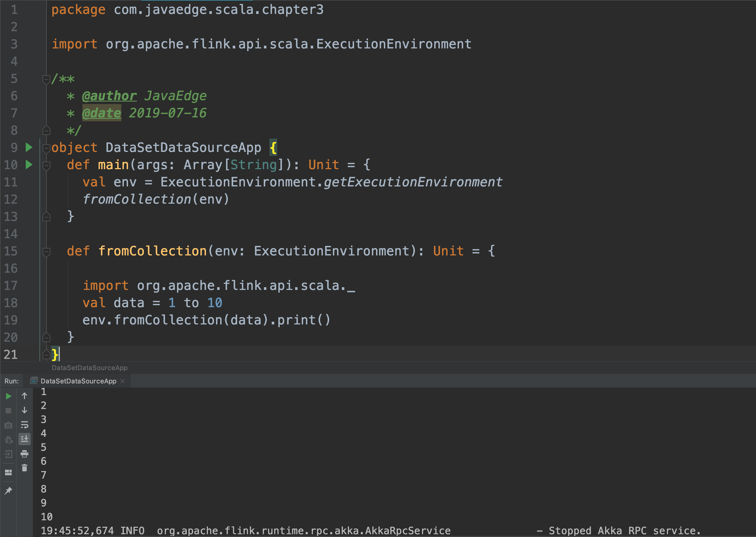Viewport: 756px width, 537px height.
Task: Toggle the pin tab icon
Action: tap(9, 491)
